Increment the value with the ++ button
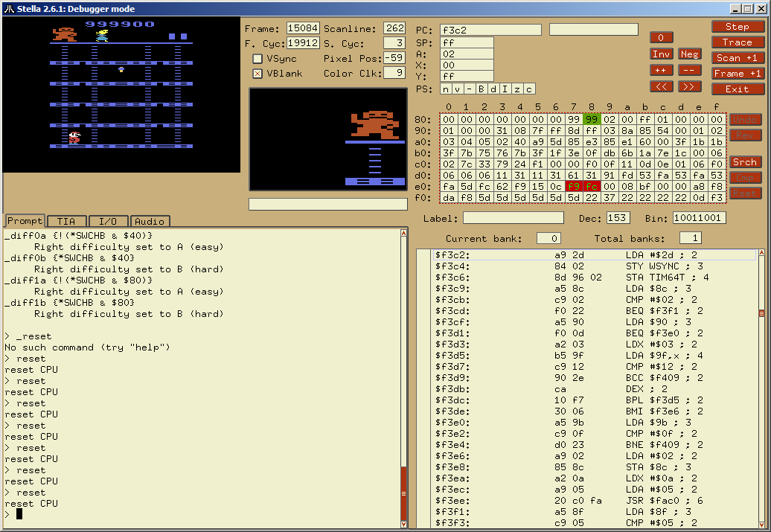The image size is (771, 532). click(661, 70)
